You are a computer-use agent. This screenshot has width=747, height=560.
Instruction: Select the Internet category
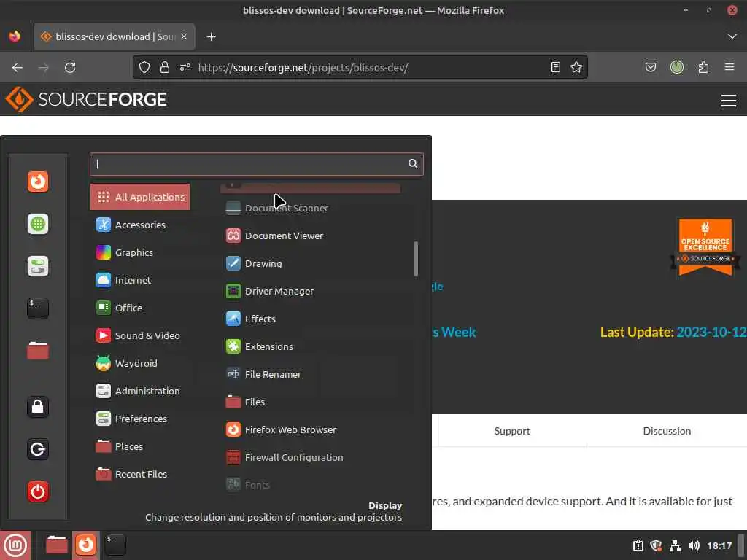pos(140,280)
